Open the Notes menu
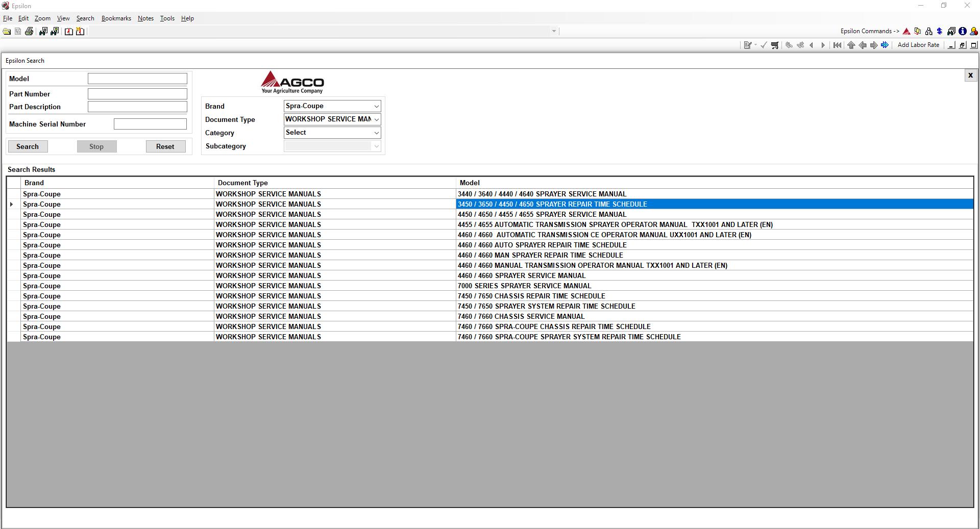The image size is (980, 529). (145, 18)
